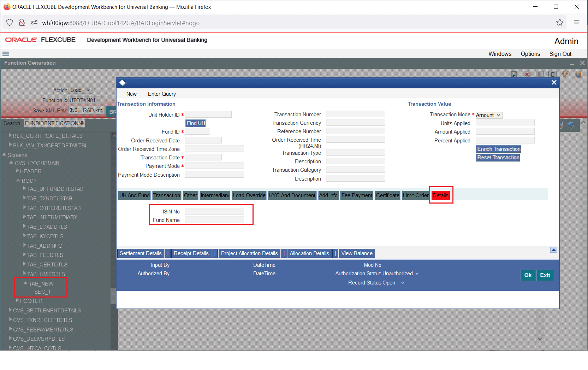The image size is (588, 370).
Task: Click the Find UH button
Action: [x=196, y=123]
